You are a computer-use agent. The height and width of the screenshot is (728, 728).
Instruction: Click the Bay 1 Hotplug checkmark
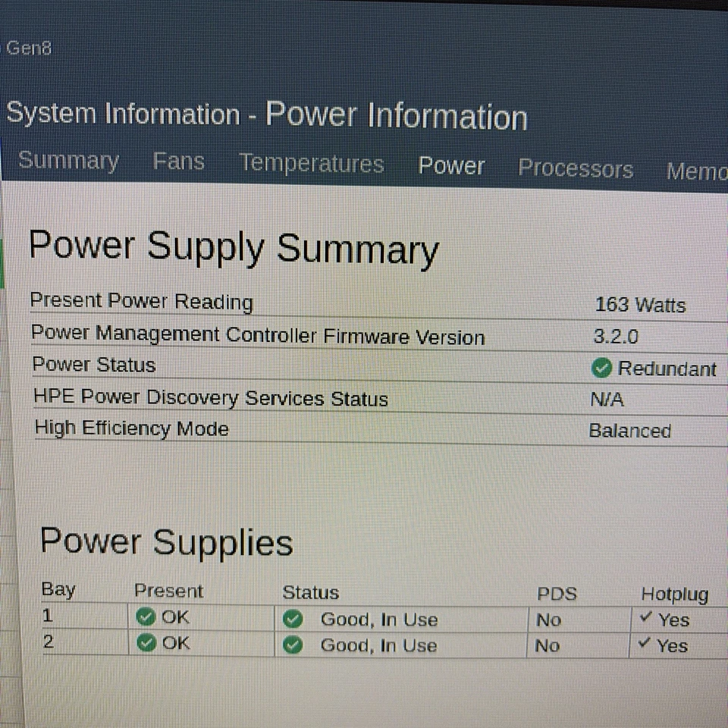[x=646, y=617]
